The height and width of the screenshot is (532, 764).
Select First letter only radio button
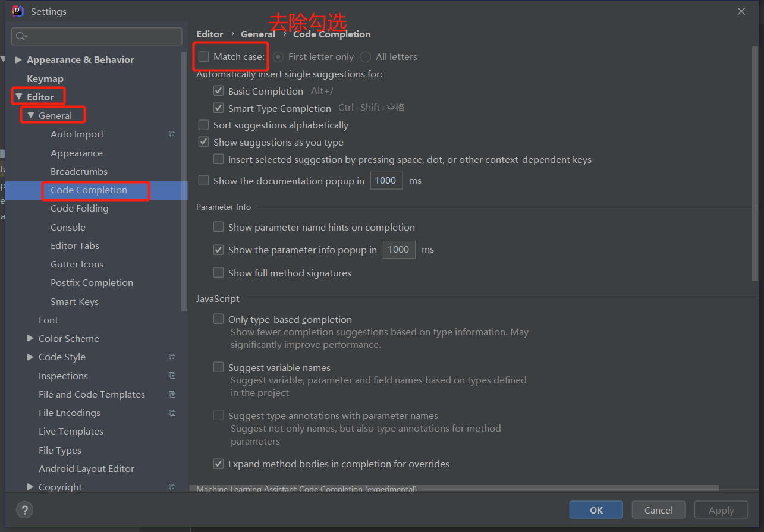point(278,57)
